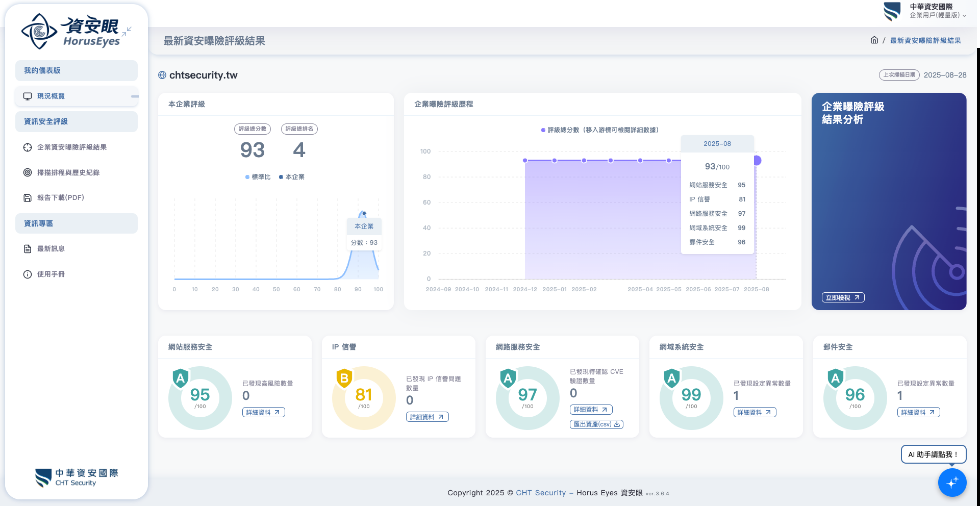Open 企業資安曝險評級結果 in sidebar
Viewport: 980px width, 506px height.
click(71, 147)
